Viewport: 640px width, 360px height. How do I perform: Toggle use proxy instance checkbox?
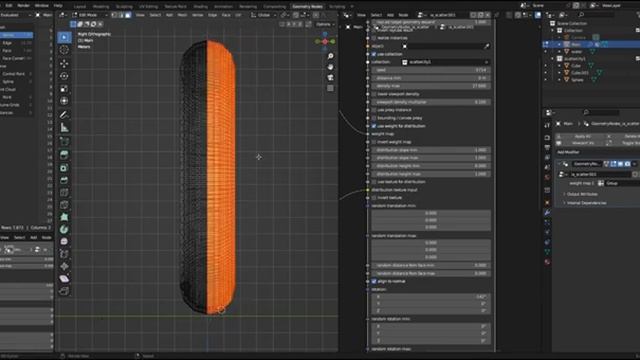click(374, 110)
